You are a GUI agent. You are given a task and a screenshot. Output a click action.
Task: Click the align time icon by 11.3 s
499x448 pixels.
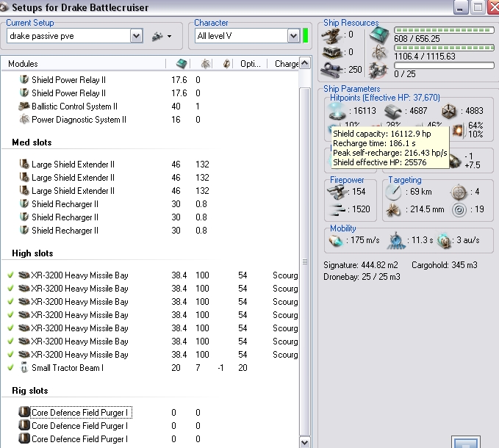pos(395,241)
